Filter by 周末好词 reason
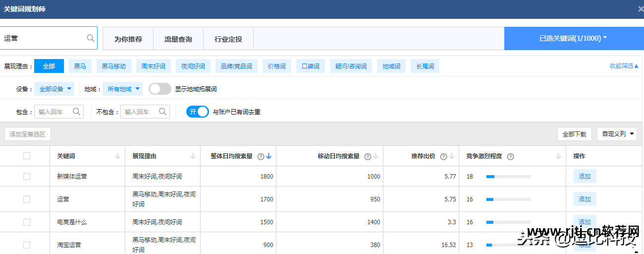The height and width of the screenshot is (254, 644). (x=153, y=66)
